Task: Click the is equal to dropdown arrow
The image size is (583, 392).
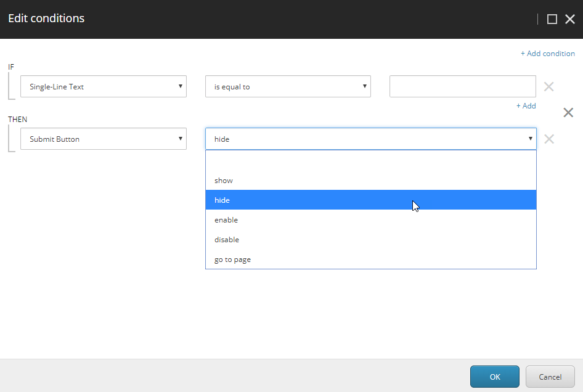Action: 364,86
